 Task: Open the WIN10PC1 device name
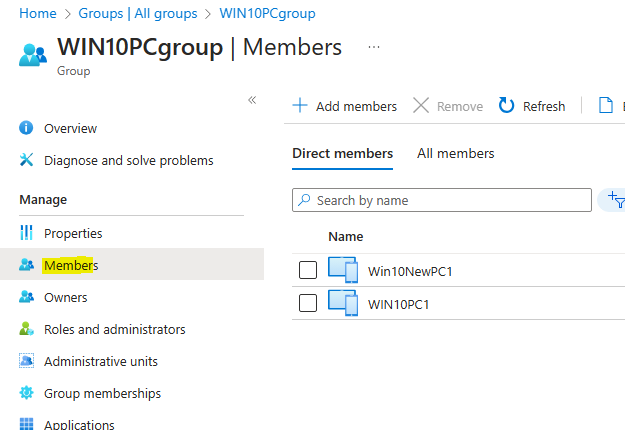point(398,304)
